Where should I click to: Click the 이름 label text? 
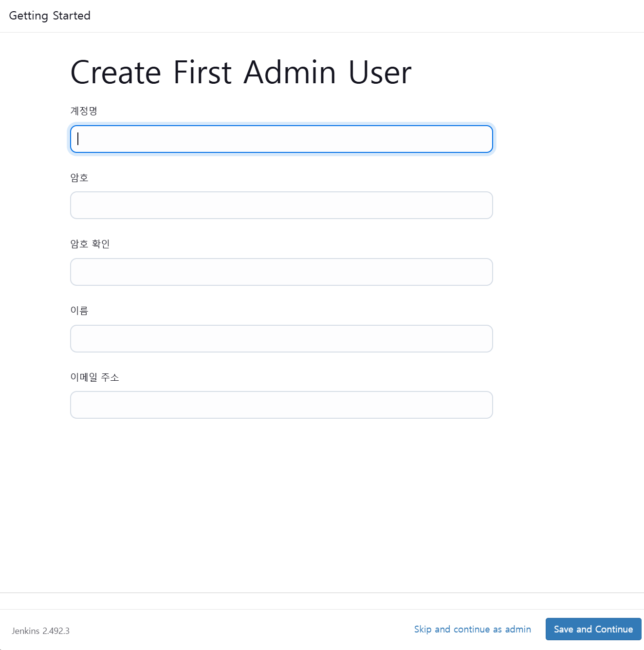(79, 311)
